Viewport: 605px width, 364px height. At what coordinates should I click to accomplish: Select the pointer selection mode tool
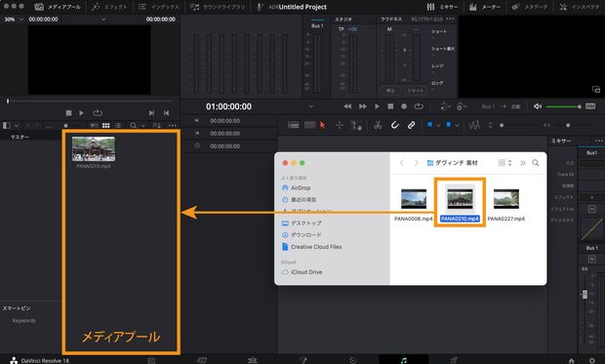pyautogui.click(x=323, y=125)
